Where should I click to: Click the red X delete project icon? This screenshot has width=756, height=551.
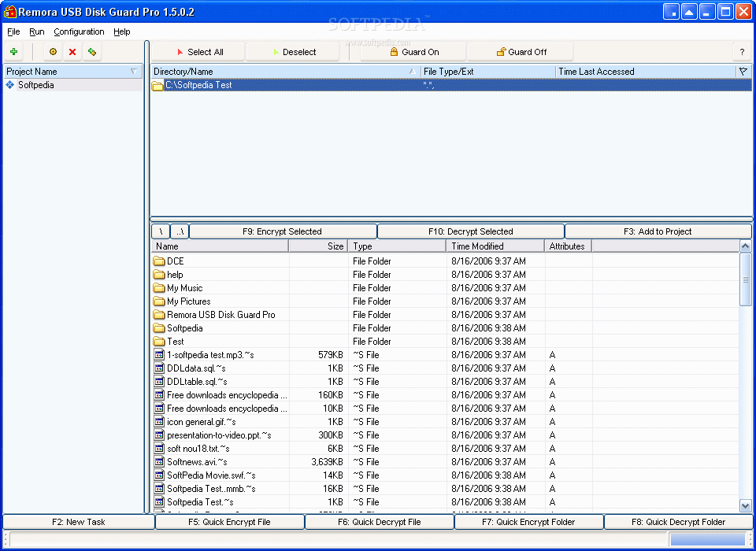pyautogui.click(x=72, y=52)
